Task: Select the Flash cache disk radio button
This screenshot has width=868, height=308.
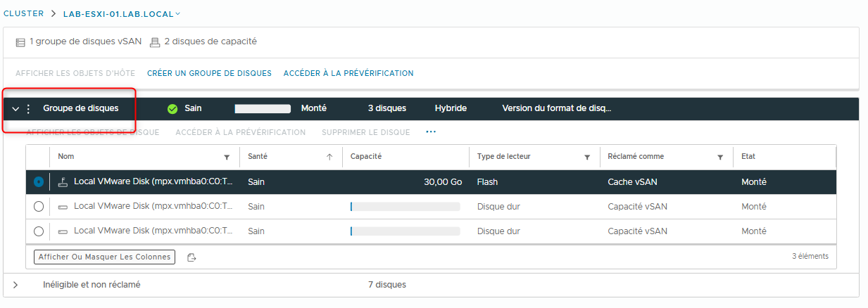Action: (x=38, y=182)
